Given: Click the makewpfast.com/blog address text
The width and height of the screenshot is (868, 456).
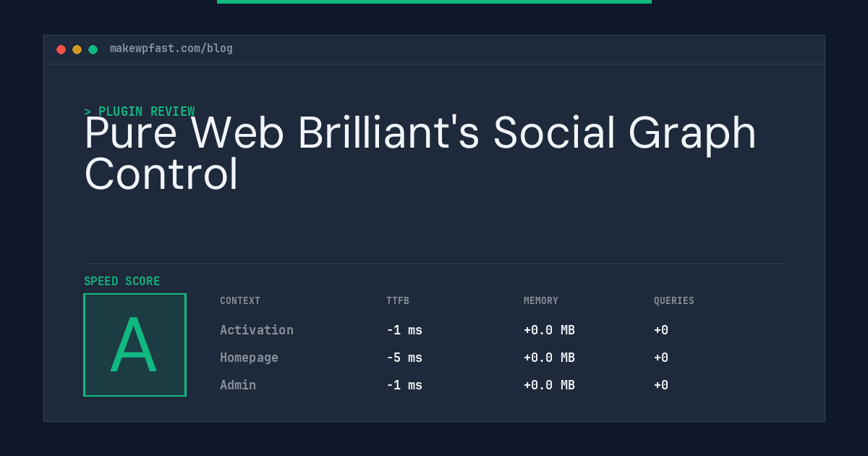Looking at the screenshot, I should point(171,48).
